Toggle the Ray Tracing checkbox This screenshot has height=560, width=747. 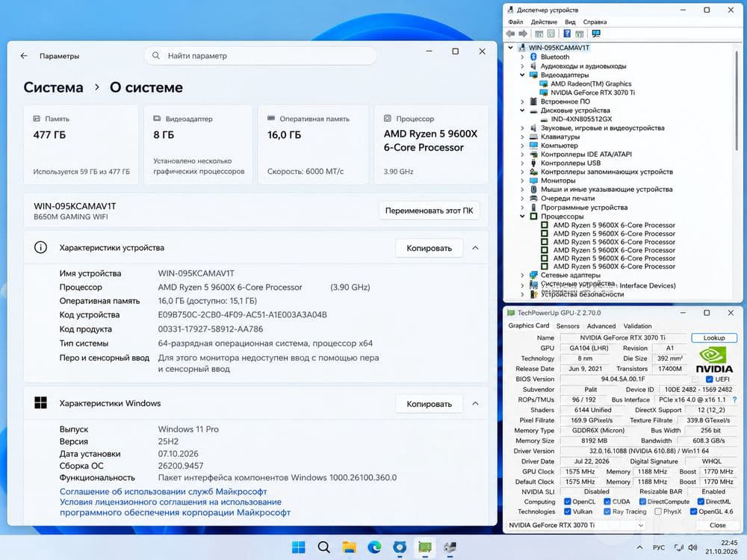[x=607, y=511]
